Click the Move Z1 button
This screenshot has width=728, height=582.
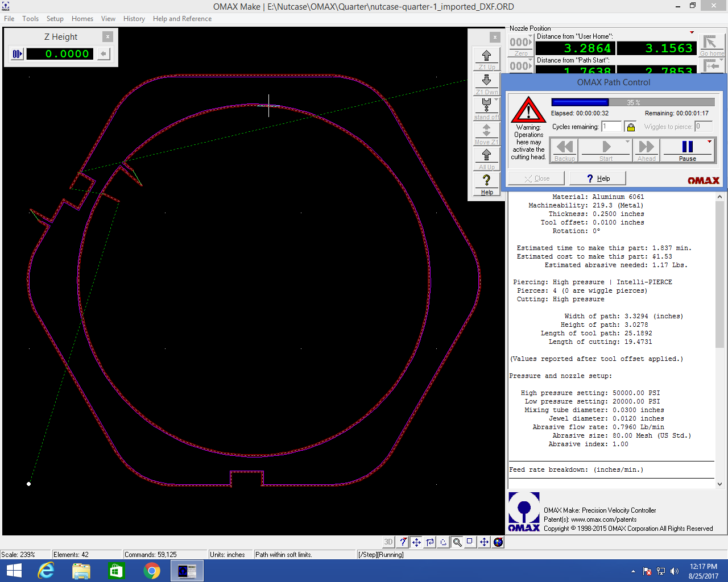click(486, 134)
